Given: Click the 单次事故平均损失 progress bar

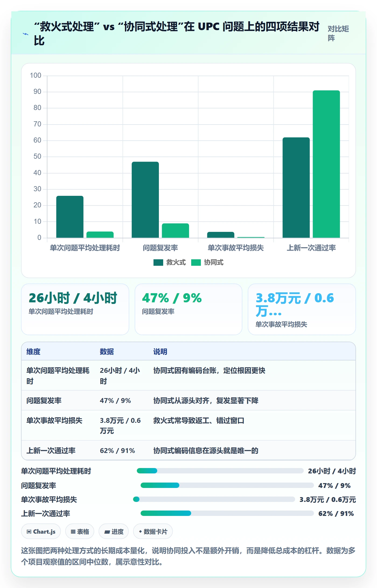Looking at the screenshot, I should (214, 499).
